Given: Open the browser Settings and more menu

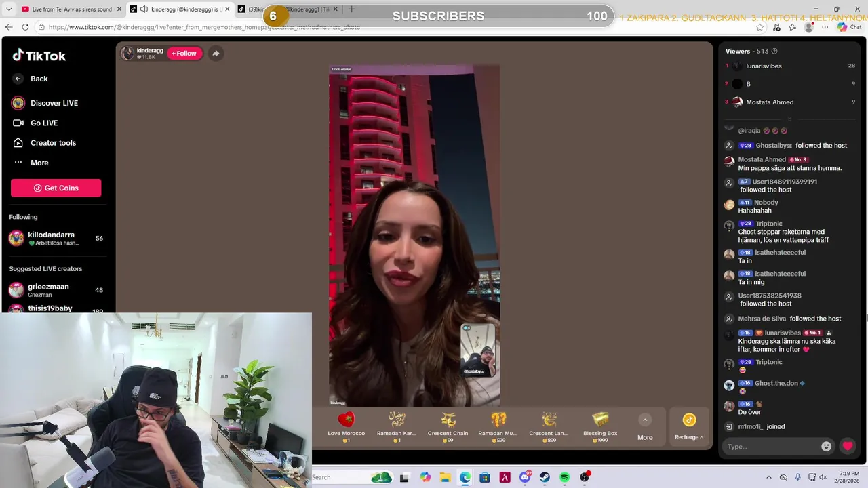Looking at the screenshot, I should coord(825,27).
